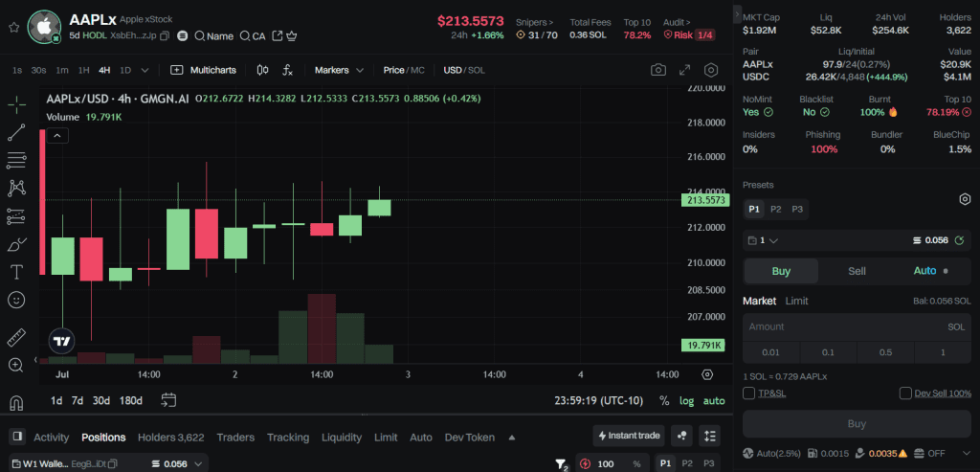Expand the Markers dropdown
The height and width of the screenshot is (472, 980).
tap(339, 70)
